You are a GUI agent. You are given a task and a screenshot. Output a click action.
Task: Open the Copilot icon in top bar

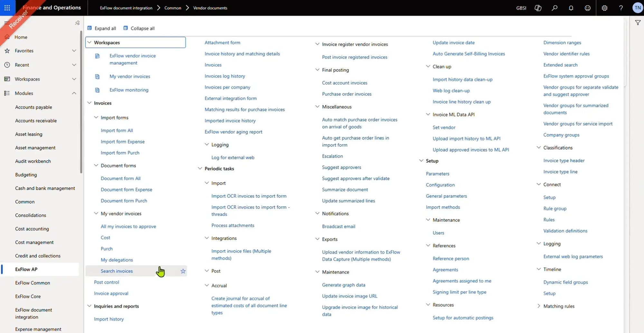(538, 8)
